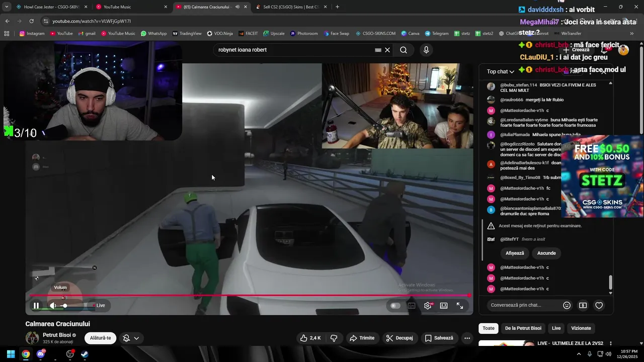Open Steam from the taskbar

[84, 354]
